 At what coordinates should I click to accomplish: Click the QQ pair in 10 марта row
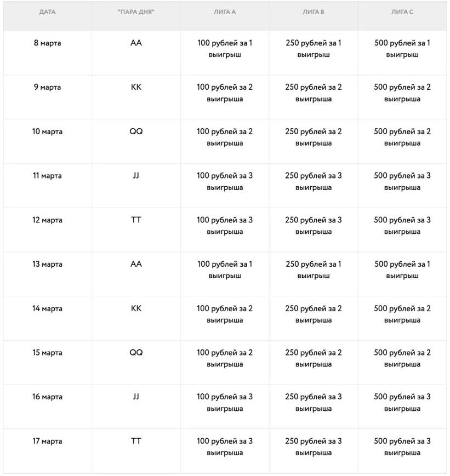click(x=136, y=131)
